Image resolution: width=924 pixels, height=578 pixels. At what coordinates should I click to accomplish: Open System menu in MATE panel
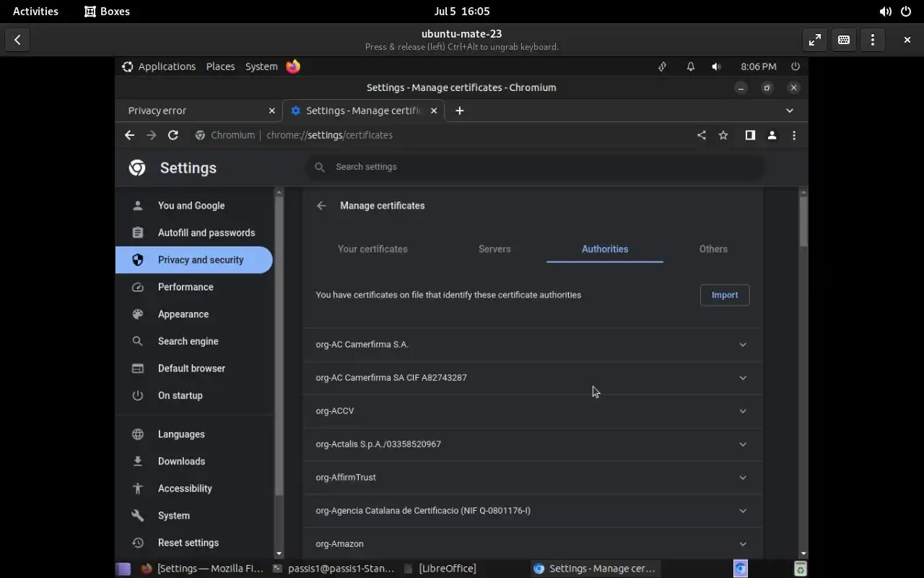click(261, 66)
